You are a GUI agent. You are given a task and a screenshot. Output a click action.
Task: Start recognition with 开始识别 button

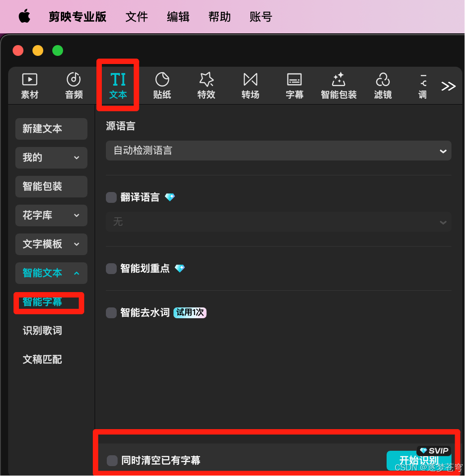pyautogui.click(x=419, y=461)
